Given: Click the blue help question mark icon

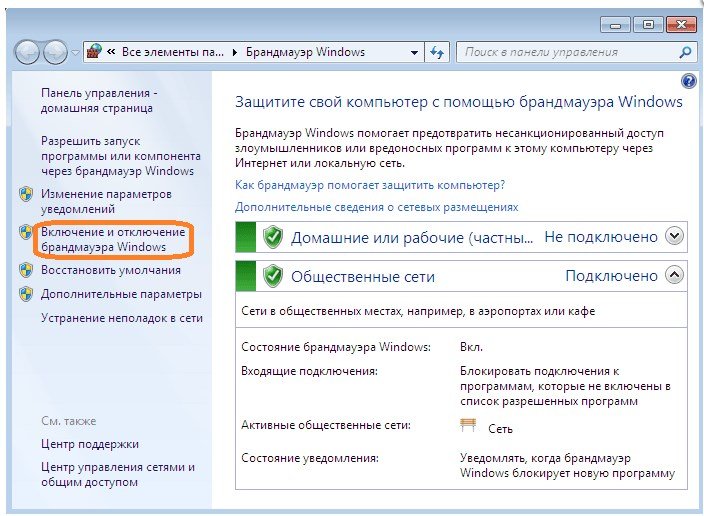Looking at the screenshot, I should [688, 81].
